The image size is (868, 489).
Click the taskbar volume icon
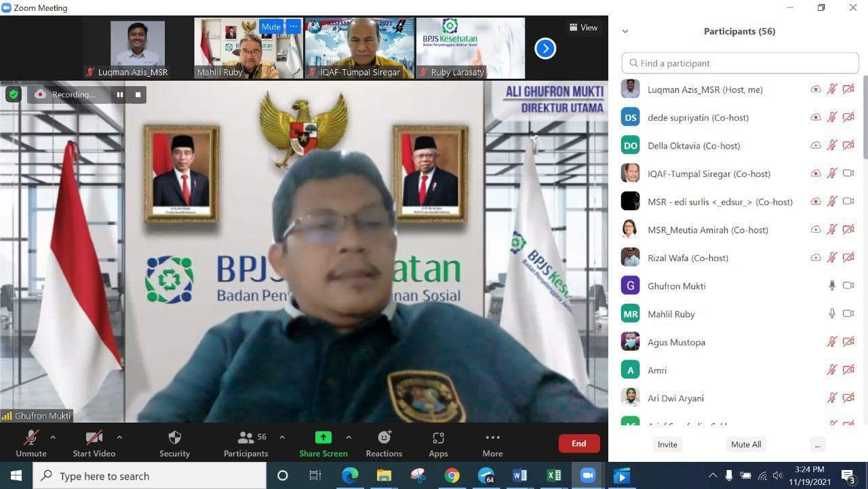point(778,476)
